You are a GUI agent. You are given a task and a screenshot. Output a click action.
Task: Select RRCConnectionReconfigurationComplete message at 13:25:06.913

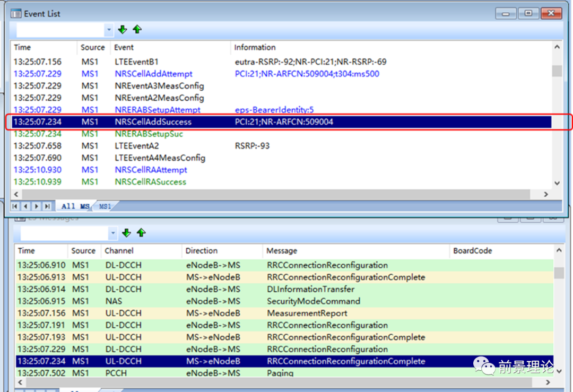tap(285, 277)
